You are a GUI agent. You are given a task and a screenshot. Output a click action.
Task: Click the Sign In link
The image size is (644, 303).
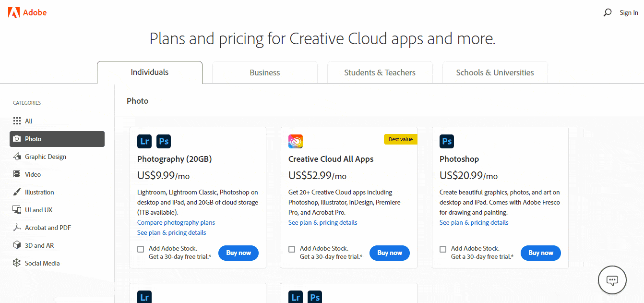(x=629, y=12)
